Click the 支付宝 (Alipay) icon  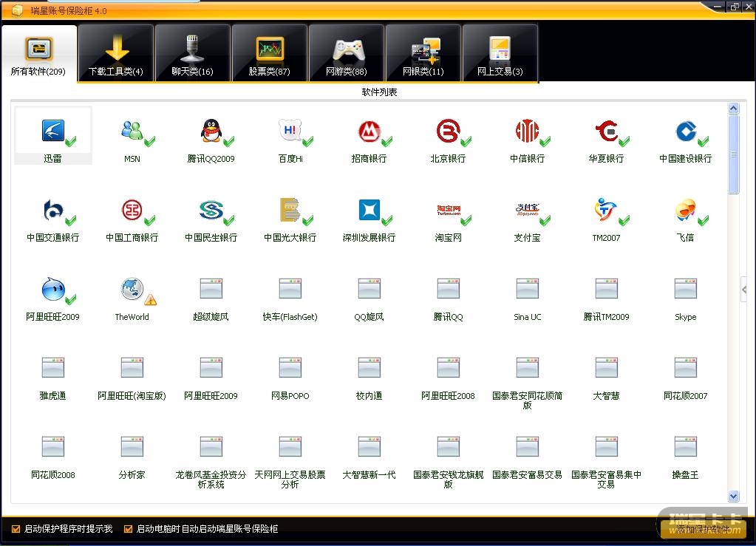[528, 210]
